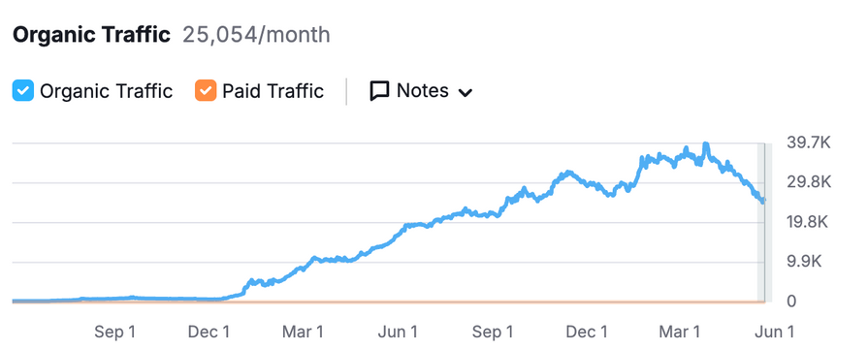
Task: Click the Paid Traffic legend label
Action: 273,91
